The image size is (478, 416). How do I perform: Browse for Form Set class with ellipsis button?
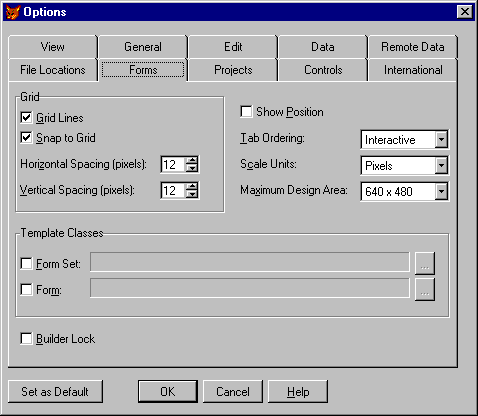point(425,263)
